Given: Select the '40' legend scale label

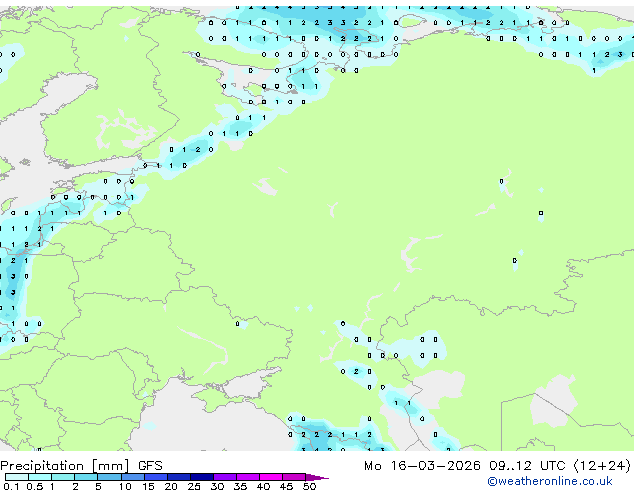Looking at the screenshot, I should click(x=263, y=486).
